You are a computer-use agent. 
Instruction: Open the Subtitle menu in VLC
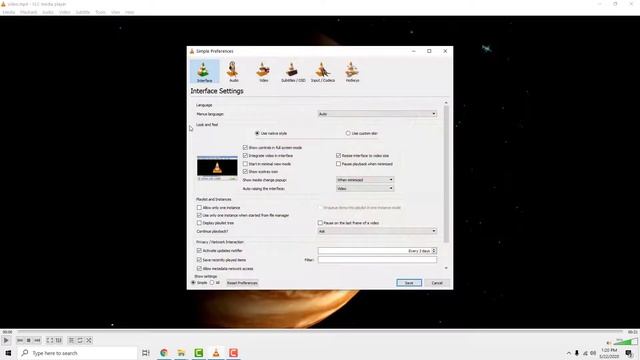pos(82,12)
